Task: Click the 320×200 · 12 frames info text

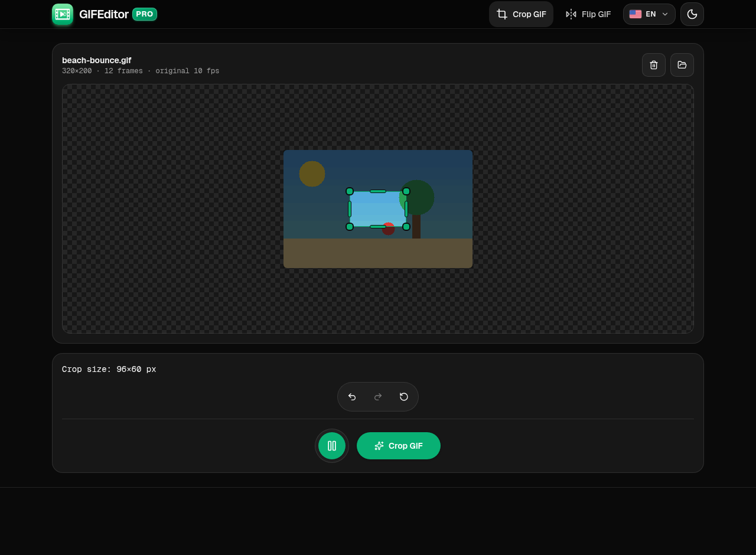Action: click(x=141, y=71)
